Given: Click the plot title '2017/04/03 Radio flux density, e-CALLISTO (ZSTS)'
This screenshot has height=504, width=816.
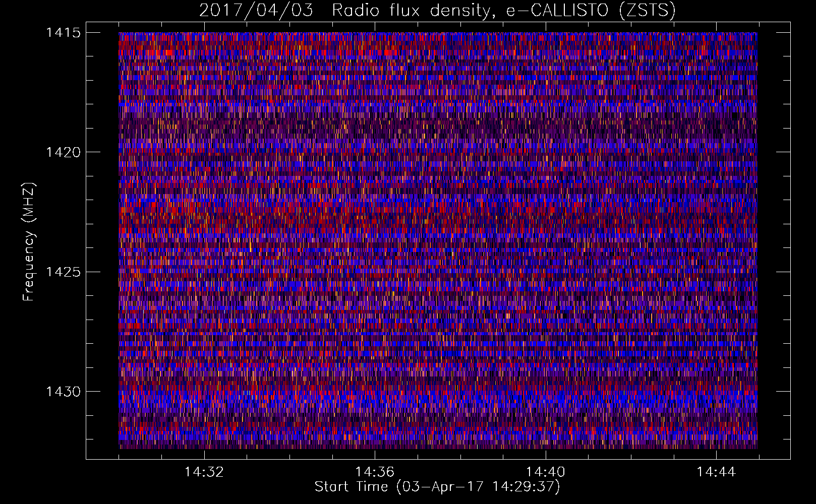Looking at the screenshot, I should pyautogui.click(x=437, y=10).
